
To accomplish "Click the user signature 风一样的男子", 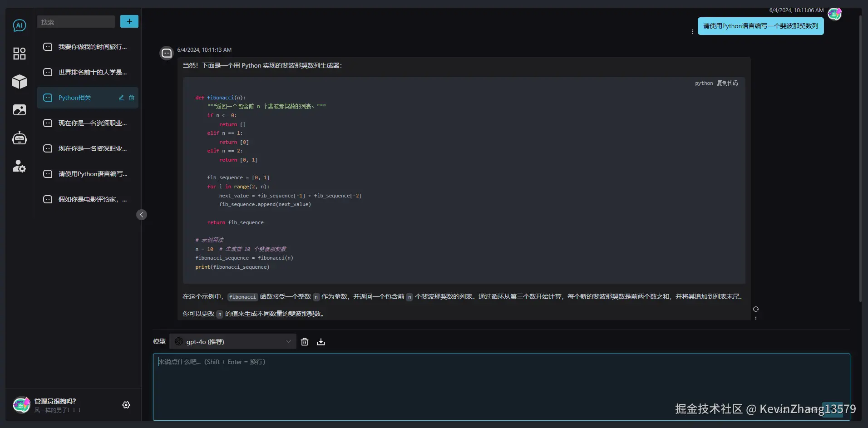I will (57, 410).
